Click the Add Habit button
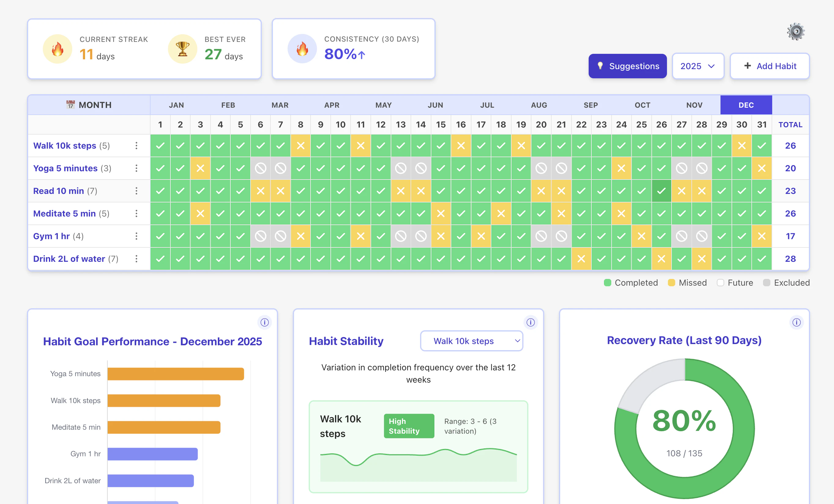834x504 pixels. (x=769, y=66)
